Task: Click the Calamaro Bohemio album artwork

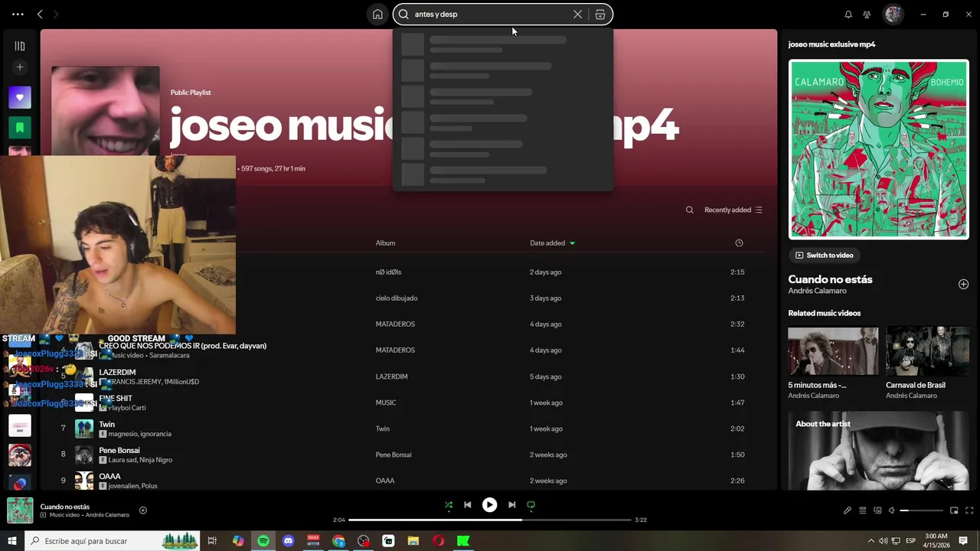Action: point(879,149)
